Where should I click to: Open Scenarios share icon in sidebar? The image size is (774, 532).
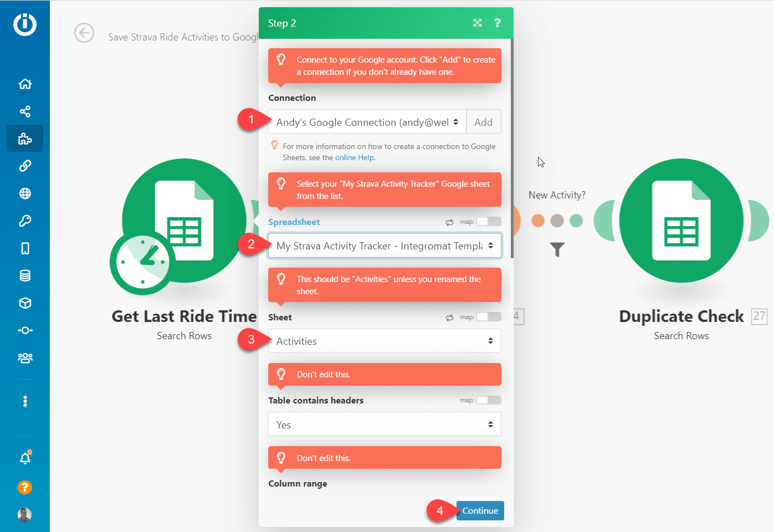(x=25, y=111)
